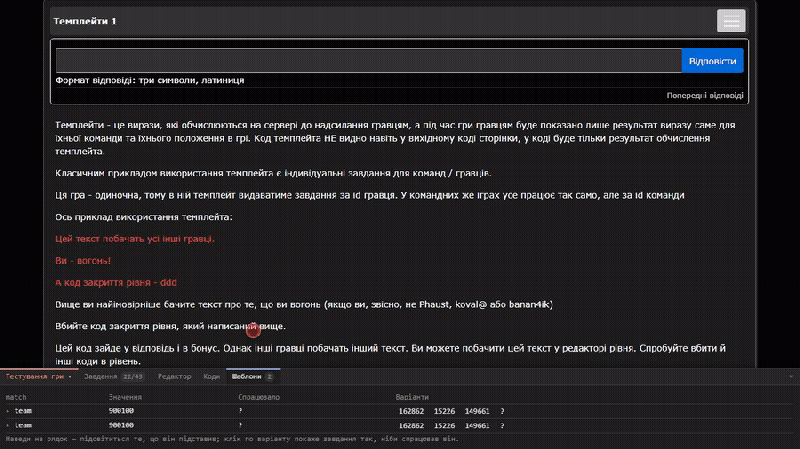800x449 pixels.
Task: Switch to the Коди tab
Action: [x=211, y=377]
